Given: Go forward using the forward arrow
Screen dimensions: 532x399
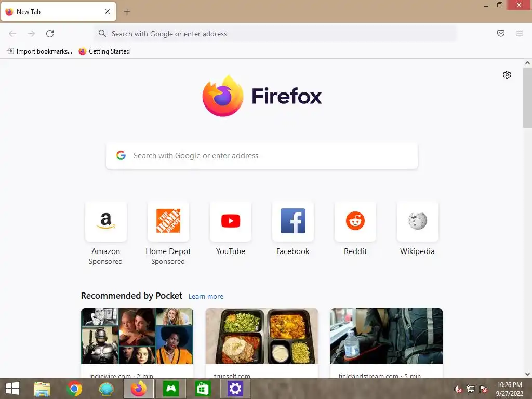Looking at the screenshot, I should click(x=31, y=34).
